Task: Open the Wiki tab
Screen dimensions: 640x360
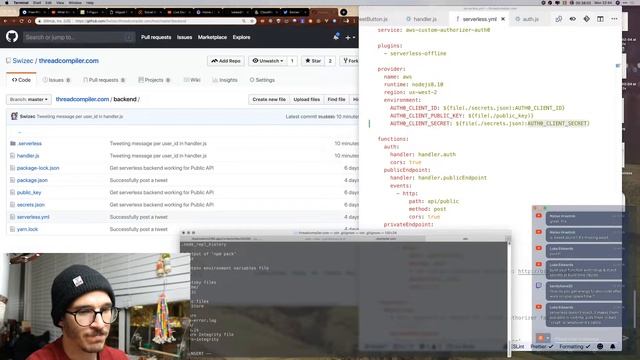Action: pos(192,80)
